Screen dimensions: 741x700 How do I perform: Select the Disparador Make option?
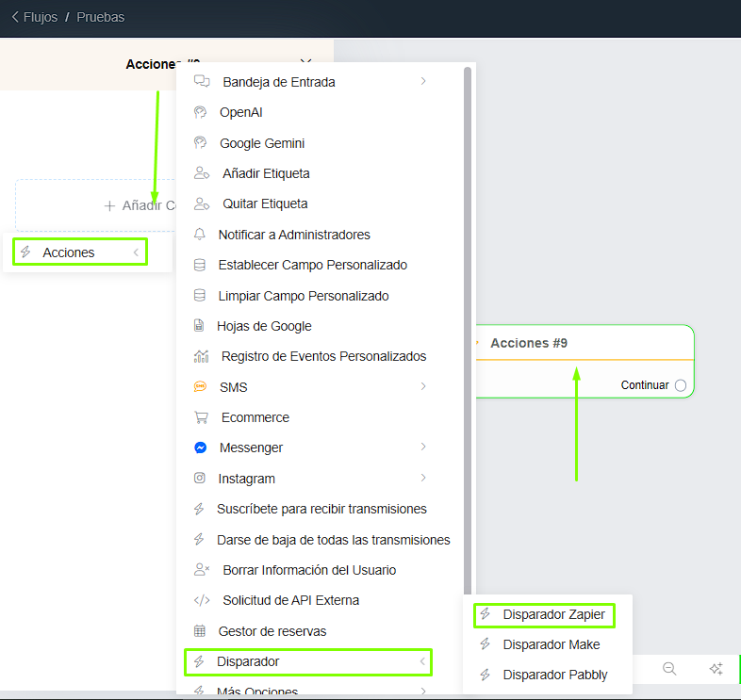coord(551,644)
